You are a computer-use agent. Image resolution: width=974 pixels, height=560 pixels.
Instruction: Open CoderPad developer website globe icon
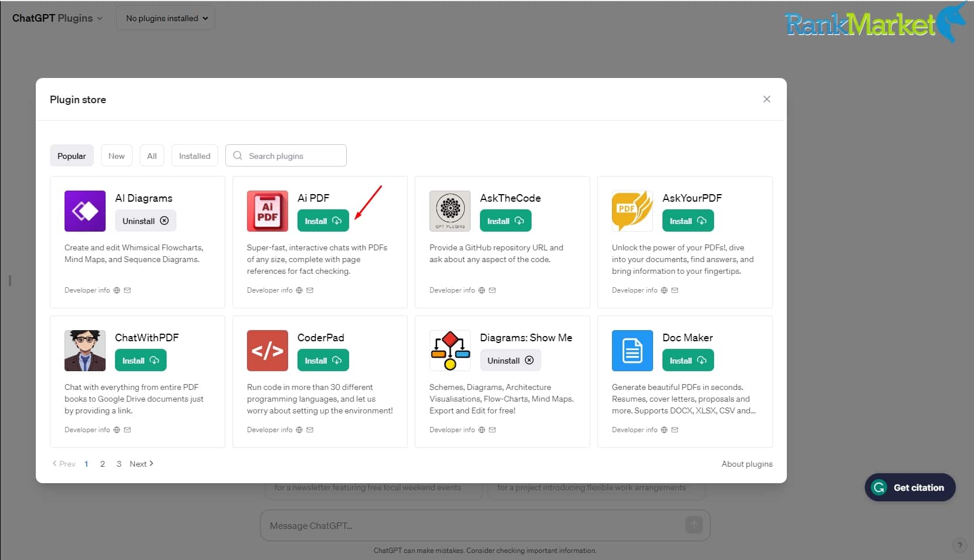point(299,430)
